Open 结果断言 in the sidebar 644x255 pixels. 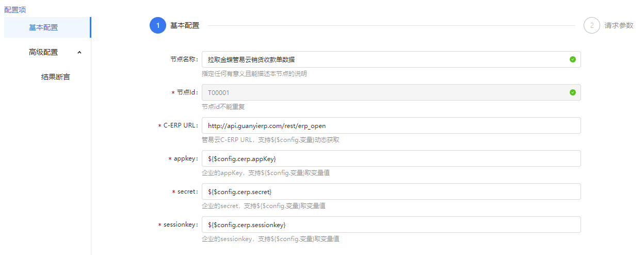coord(56,77)
